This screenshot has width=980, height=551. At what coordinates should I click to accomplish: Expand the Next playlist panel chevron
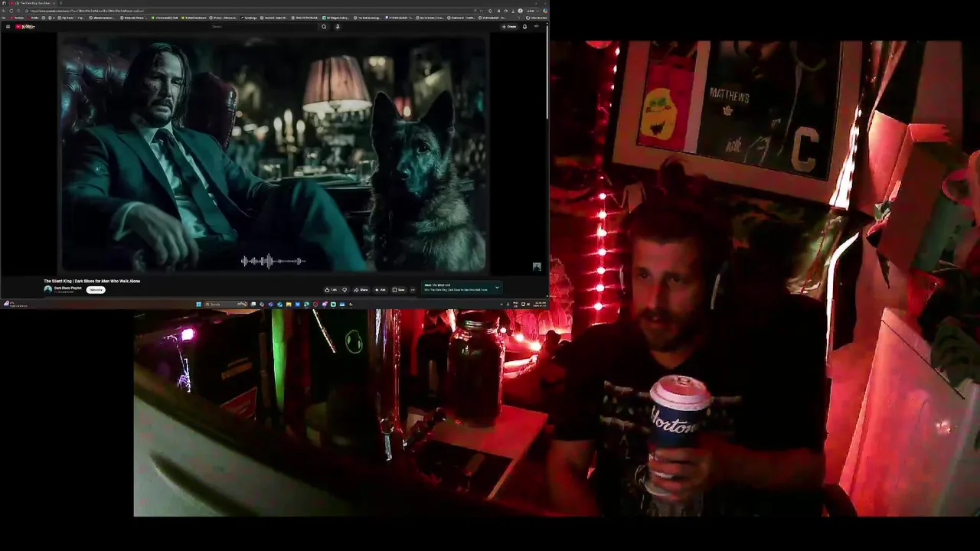(497, 288)
